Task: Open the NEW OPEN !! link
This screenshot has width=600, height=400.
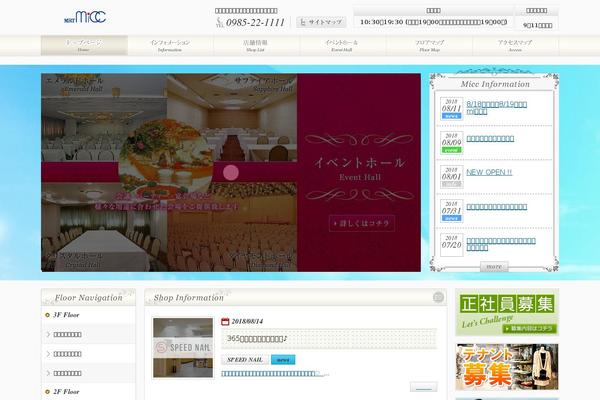Action: pos(489,172)
